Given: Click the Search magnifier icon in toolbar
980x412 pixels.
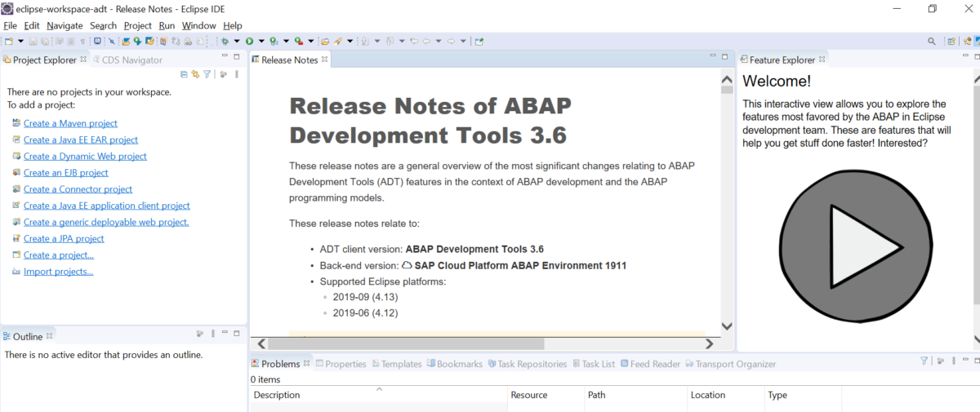Looking at the screenshot, I should tap(932, 41).
